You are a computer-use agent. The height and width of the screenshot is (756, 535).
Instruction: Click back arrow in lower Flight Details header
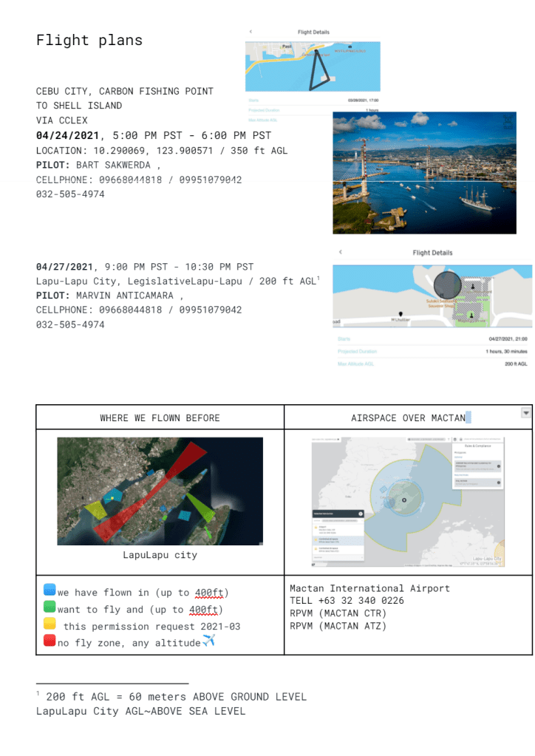(x=341, y=253)
